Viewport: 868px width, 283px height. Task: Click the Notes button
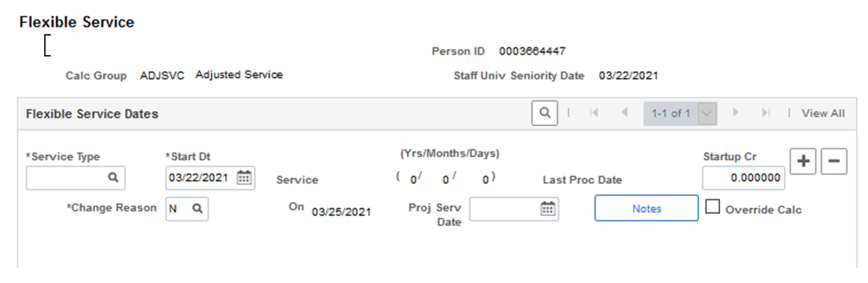[647, 209]
